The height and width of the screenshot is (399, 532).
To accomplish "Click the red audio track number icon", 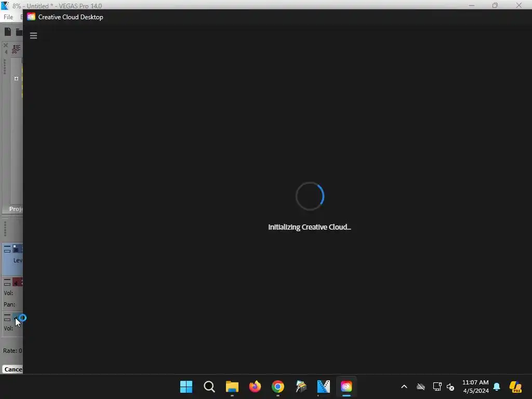I will coord(18,282).
